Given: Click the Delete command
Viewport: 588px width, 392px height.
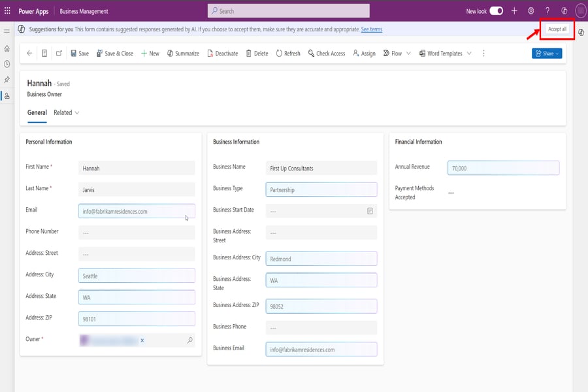Looking at the screenshot, I should click(257, 54).
